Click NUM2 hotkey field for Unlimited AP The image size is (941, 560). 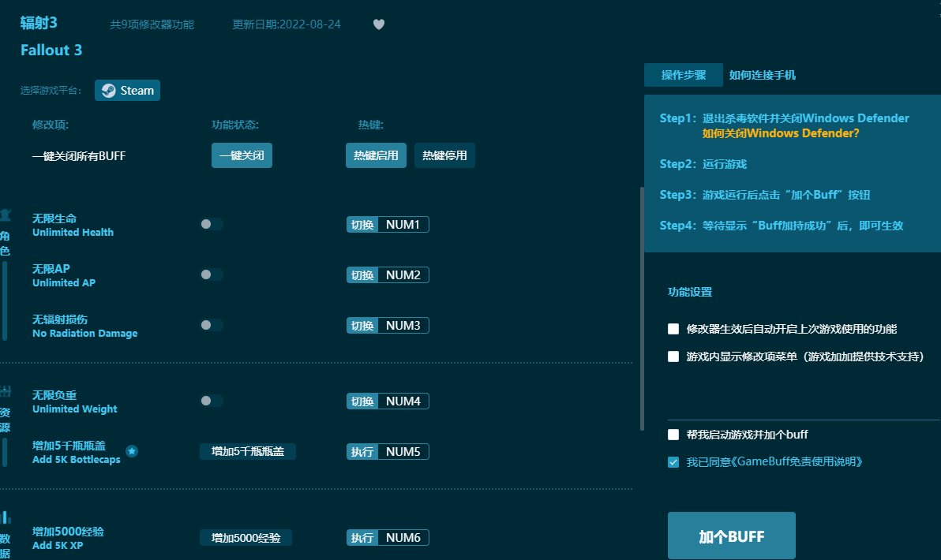pos(403,274)
